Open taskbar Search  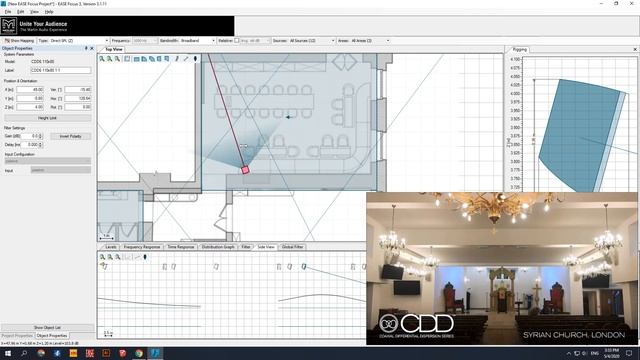point(24,353)
